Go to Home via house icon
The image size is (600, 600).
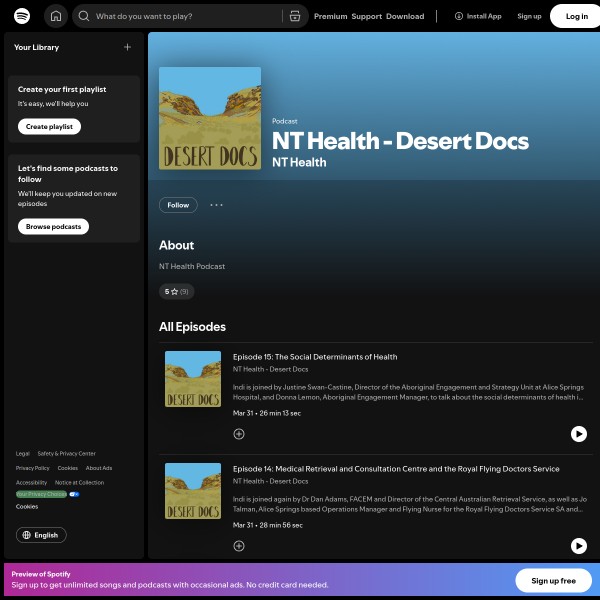pos(56,16)
